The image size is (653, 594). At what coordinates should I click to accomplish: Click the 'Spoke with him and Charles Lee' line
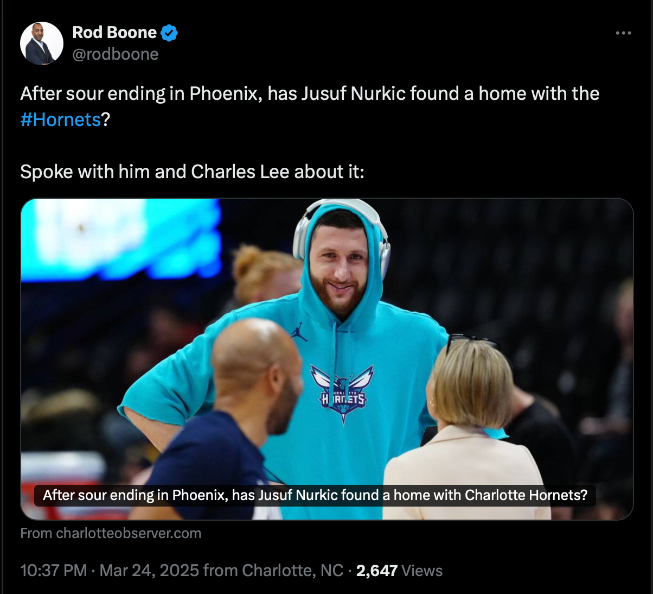point(192,172)
